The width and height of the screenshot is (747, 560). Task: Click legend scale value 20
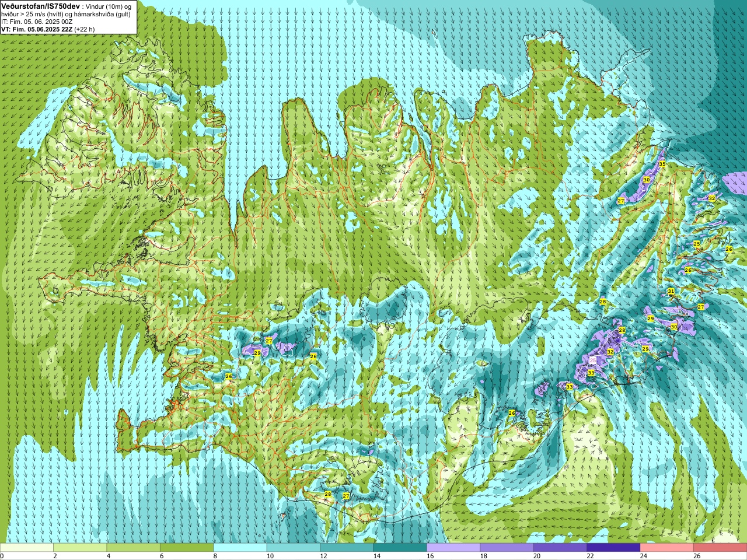click(536, 556)
